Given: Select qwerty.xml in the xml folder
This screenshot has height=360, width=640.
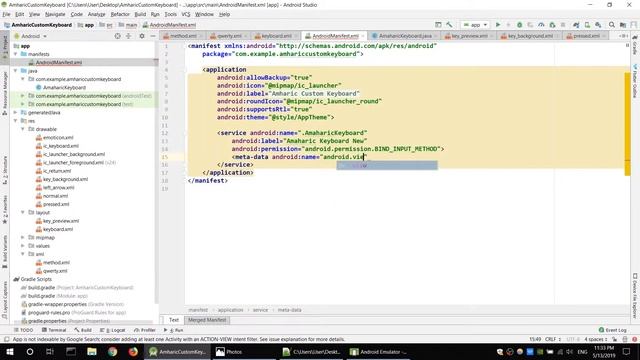Looking at the screenshot, I should pos(51,271).
